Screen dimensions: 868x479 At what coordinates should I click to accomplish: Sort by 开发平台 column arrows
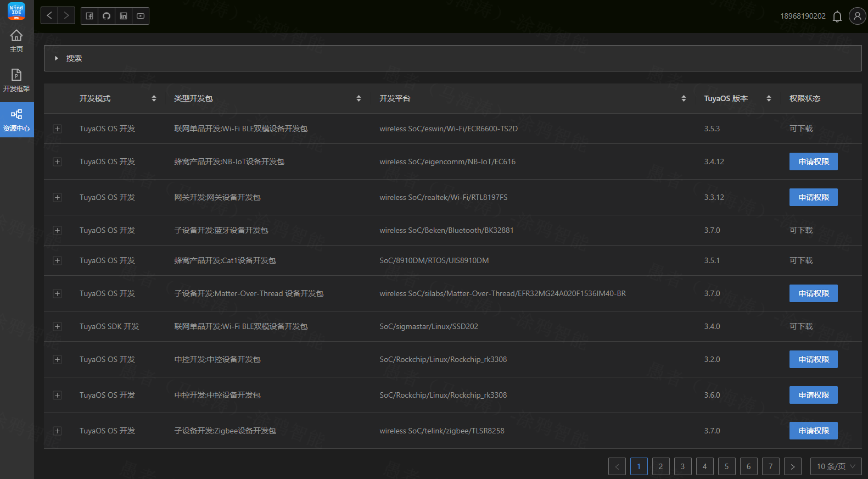coord(684,98)
